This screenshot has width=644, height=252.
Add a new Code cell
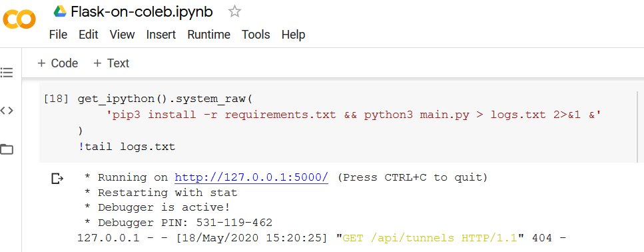(57, 63)
